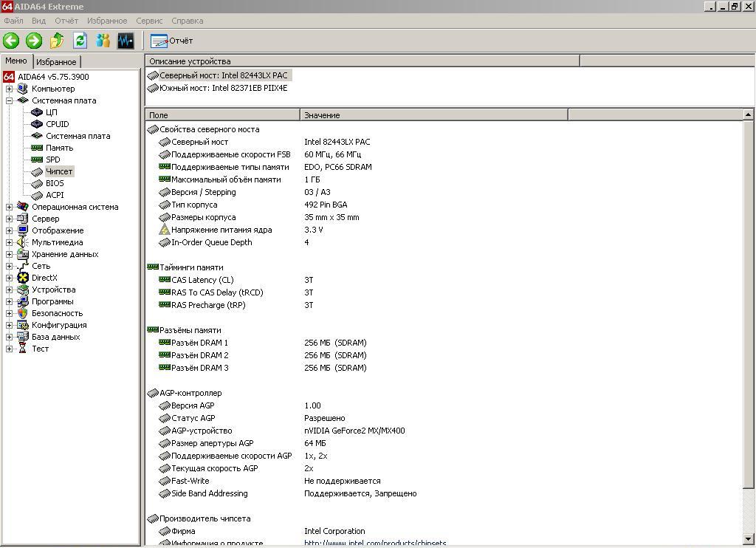Open the intel.com chipsets product link
Image resolution: width=756 pixels, height=548 pixels.
tap(375, 544)
